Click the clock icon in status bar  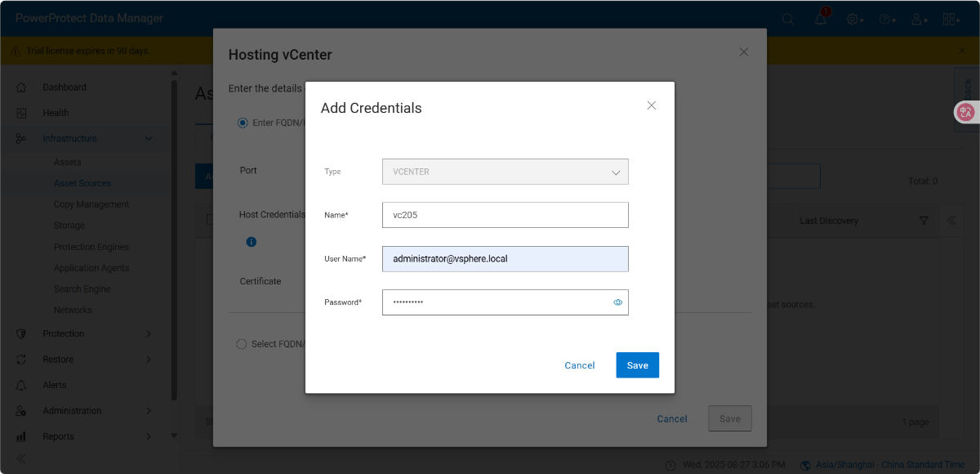coord(670,465)
